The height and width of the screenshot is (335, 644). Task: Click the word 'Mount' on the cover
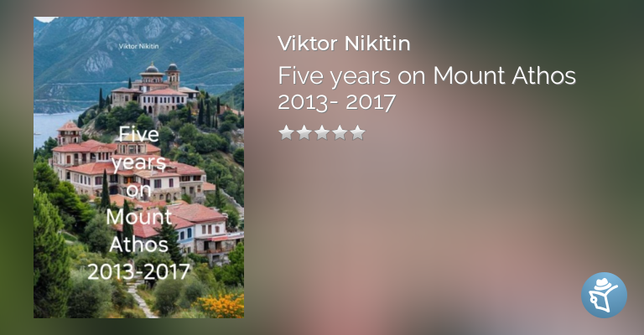tap(139, 217)
